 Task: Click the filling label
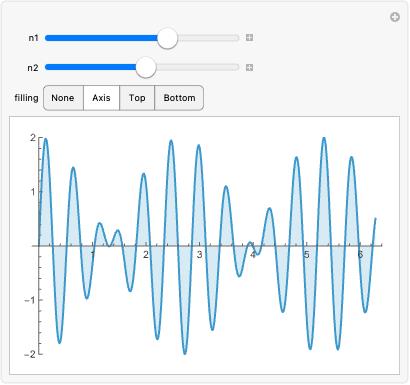click(x=26, y=98)
